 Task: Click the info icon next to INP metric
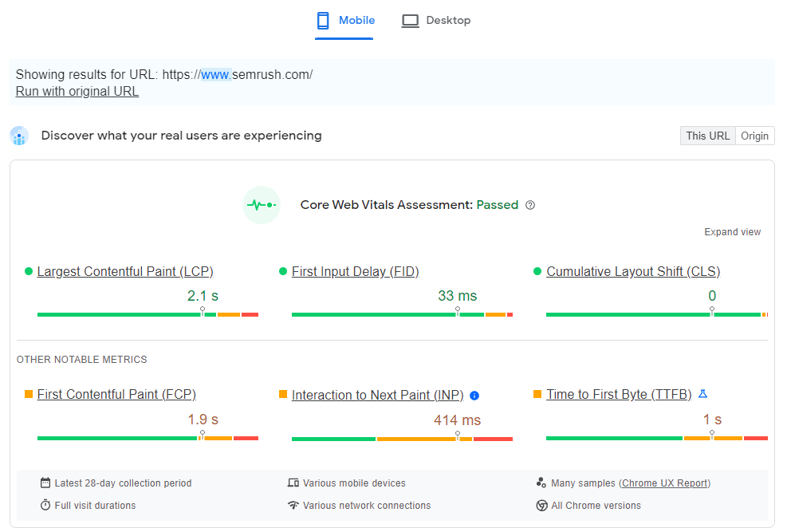click(x=474, y=395)
